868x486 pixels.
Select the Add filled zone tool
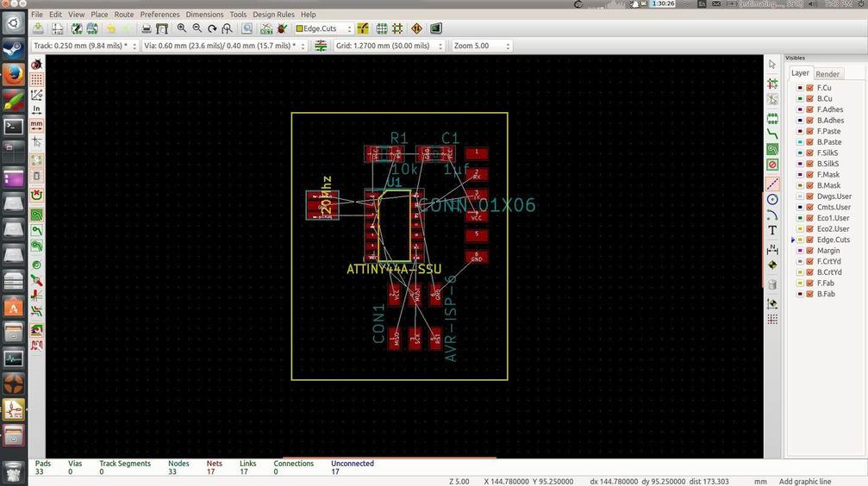click(x=773, y=149)
